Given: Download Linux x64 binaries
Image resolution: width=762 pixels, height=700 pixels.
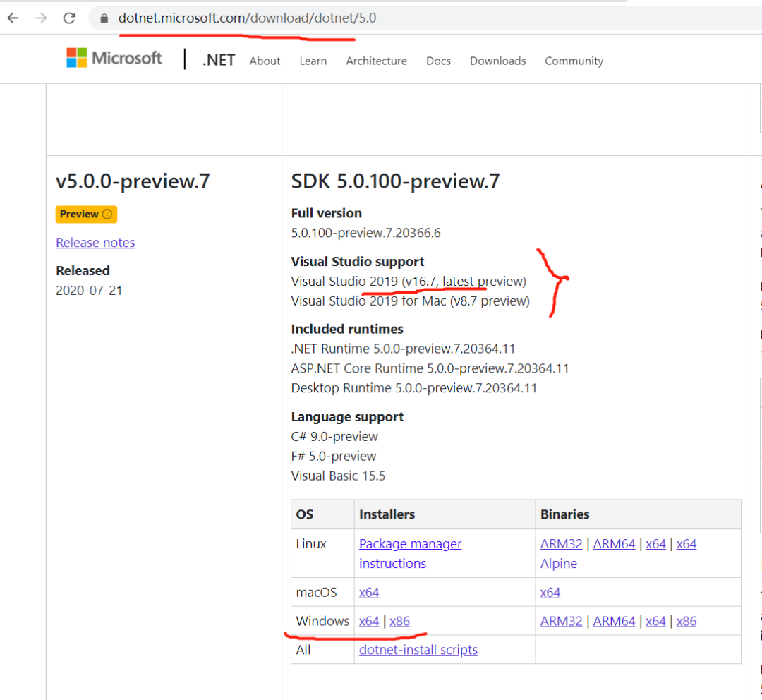Looking at the screenshot, I should (655, 544).
